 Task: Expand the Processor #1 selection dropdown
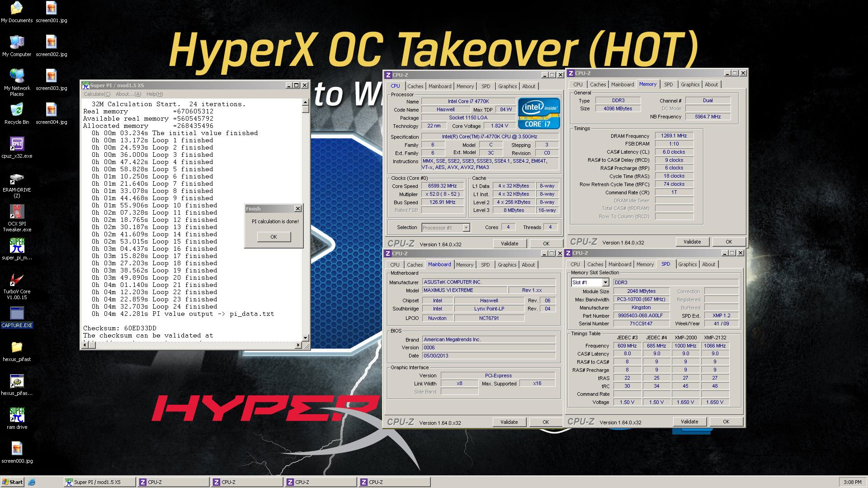point(466,228)
